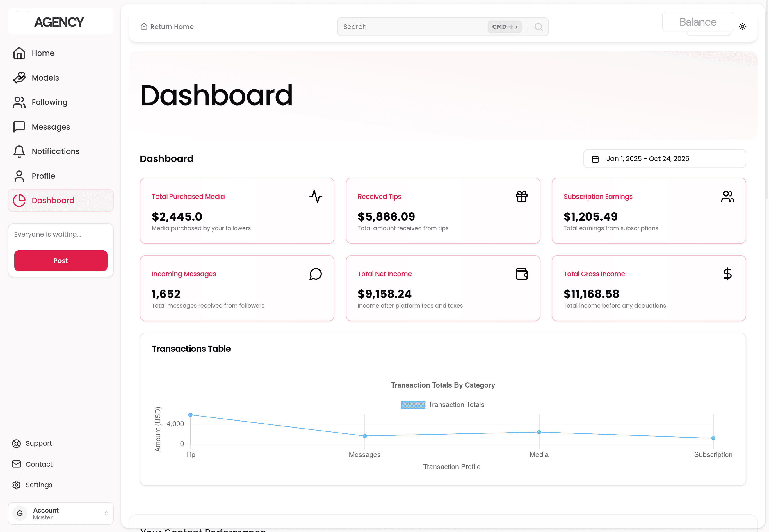Click the chat bubble icon on Incoming Messages
Image resolution: width=769 pixels, height=532 pixels.
tap(316, 274)
